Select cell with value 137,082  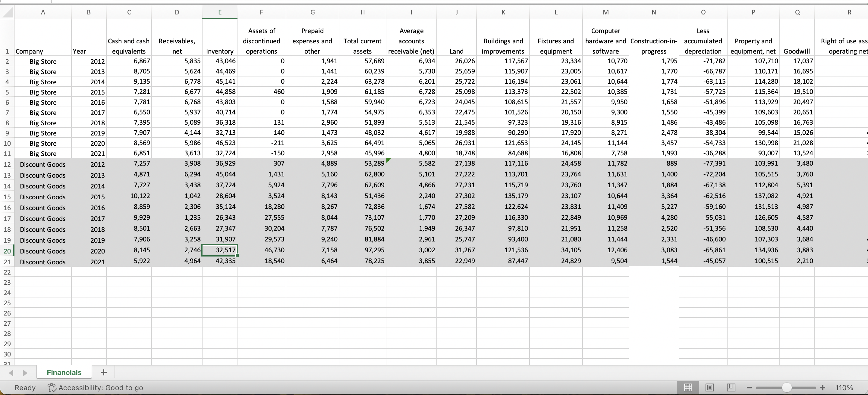click(753, 196)
